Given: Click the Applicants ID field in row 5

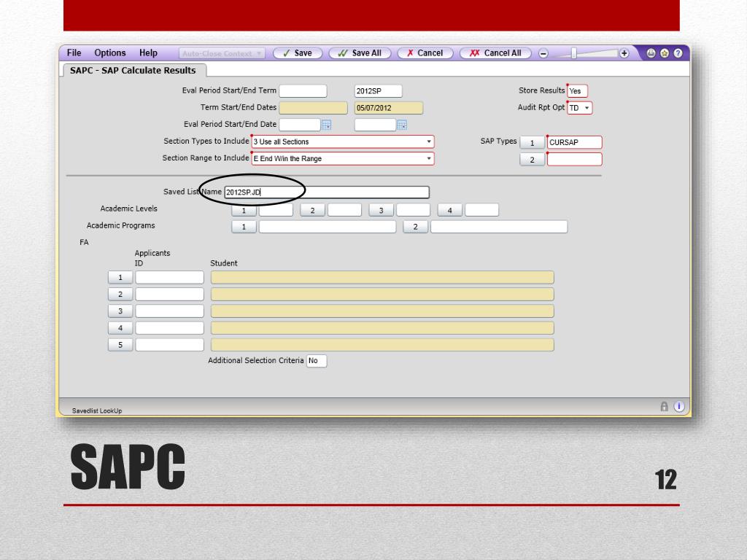Looking at the screenshot, I should pyautogui.click(x=169, y=345).
